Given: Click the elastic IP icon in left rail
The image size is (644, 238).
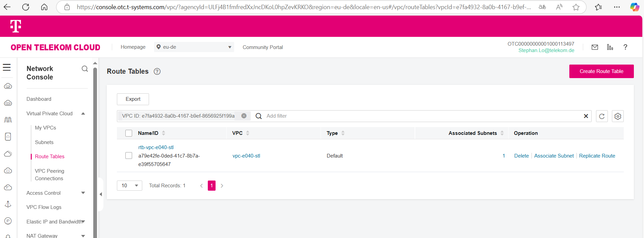Looking at the screenshot, I should click(8, 221).
